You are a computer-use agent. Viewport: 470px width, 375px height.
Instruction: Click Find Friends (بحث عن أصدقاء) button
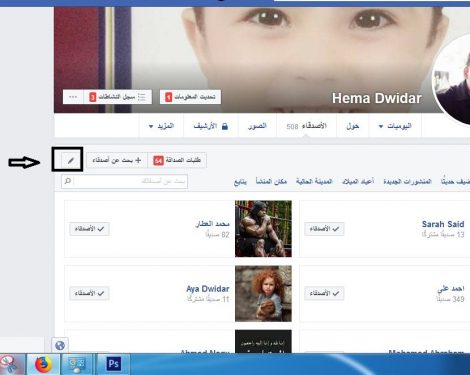(117, 160)
